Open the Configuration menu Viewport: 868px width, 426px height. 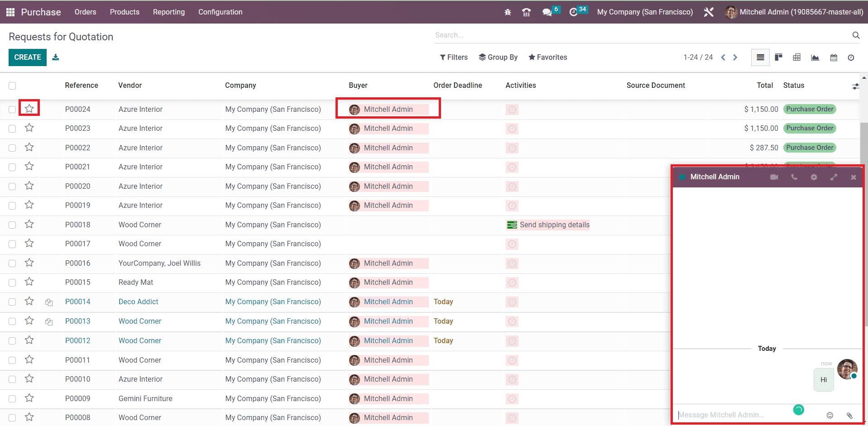[x=220, y=12]
